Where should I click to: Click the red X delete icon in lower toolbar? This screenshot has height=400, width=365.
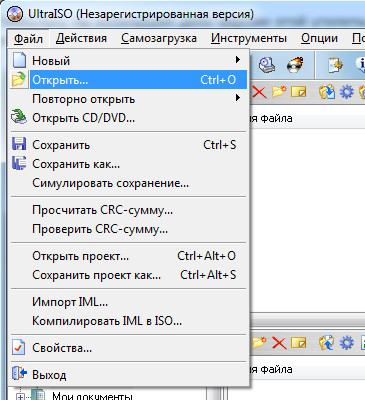[x=279, y=343]
